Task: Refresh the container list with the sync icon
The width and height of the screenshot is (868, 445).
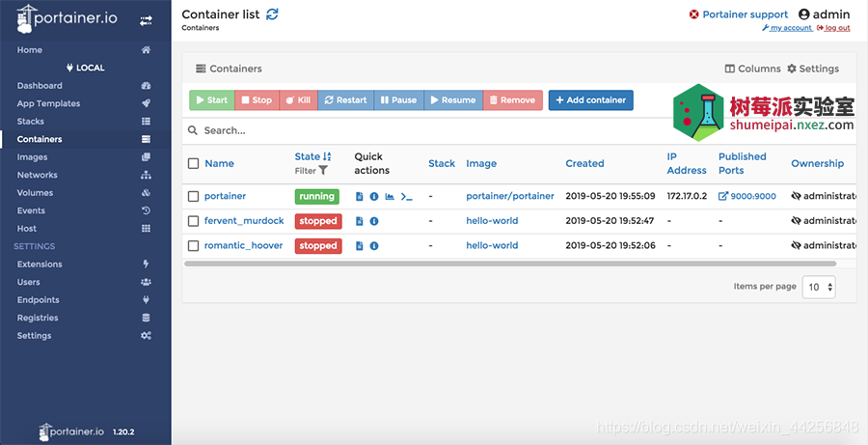Action: (272, 14)
